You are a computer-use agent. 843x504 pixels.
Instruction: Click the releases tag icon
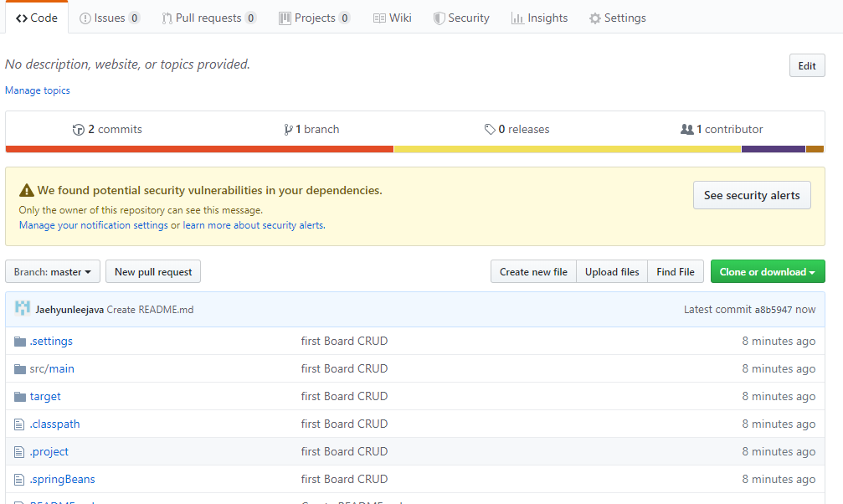click(489, 130)
